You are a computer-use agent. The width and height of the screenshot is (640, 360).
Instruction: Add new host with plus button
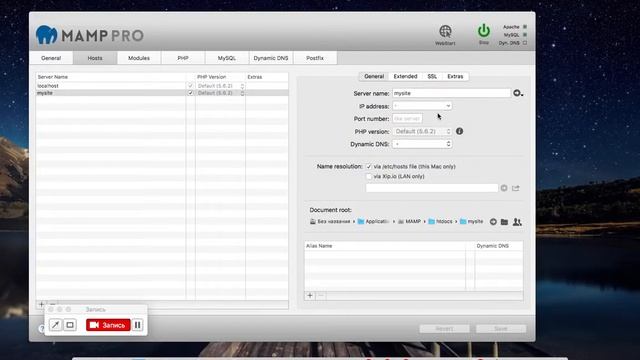click(x=41, y=304)
